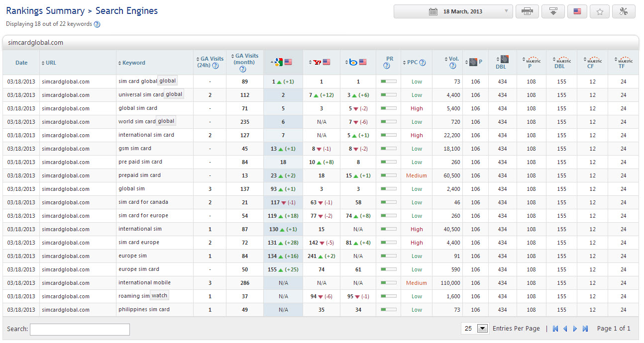Image resolution: width=644 pixels, height=343 pixels.
Task: Click help icon next to PPC header
Action: point(423,63)
